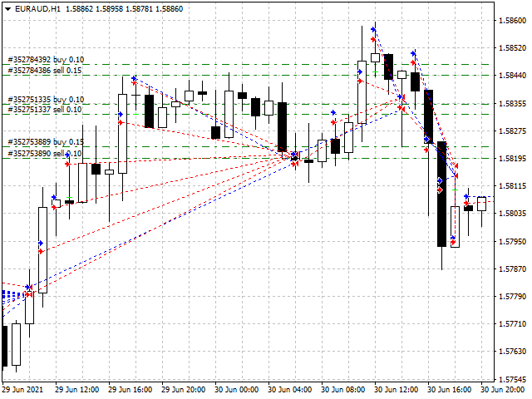
Task: Click the 29 Jun 12:00 time label
Action: (77, 390)
